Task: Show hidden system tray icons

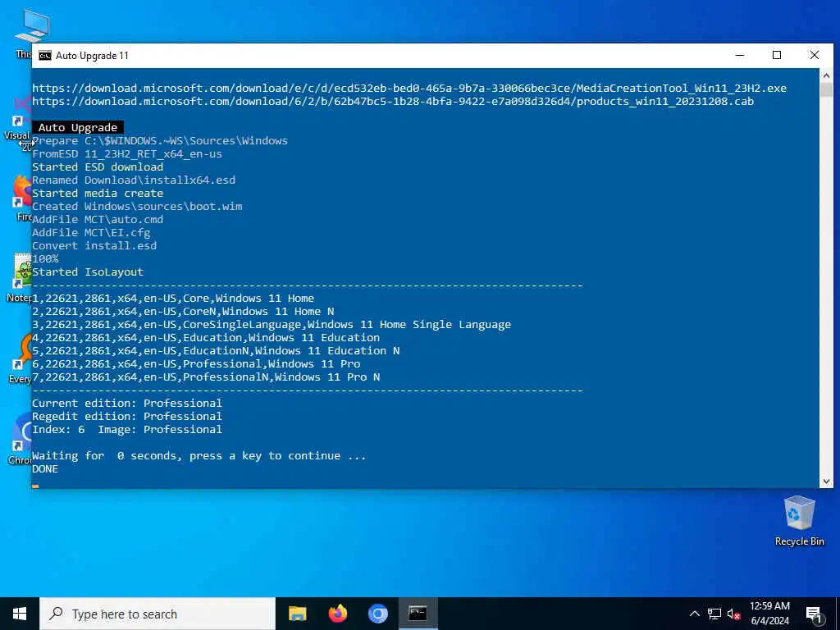Action: 694,614
